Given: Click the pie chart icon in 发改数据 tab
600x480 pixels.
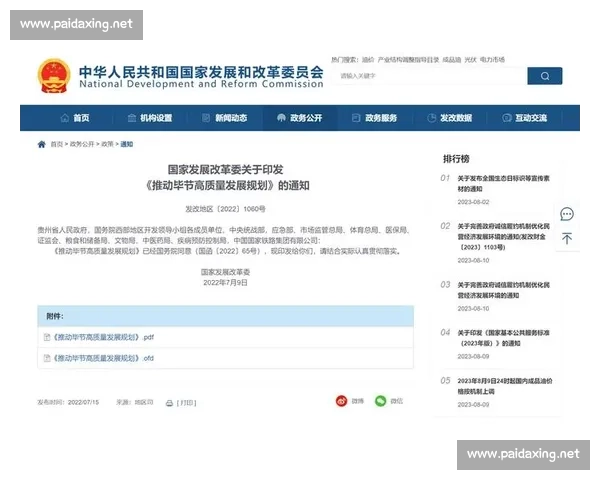Looking at the screenshot, I should pyautogui.click(x=431, y=118).
